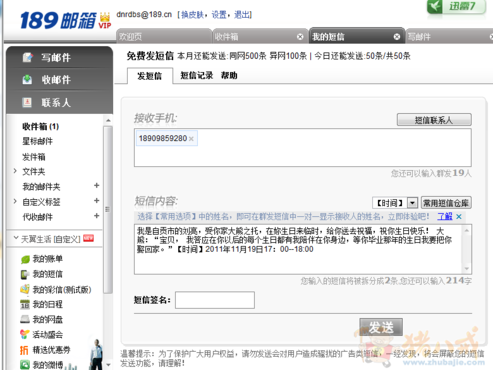Screen dimensions: 493x370
Task: Click message textarea scrollbar down arrow
Action: (x=467, y=269)
